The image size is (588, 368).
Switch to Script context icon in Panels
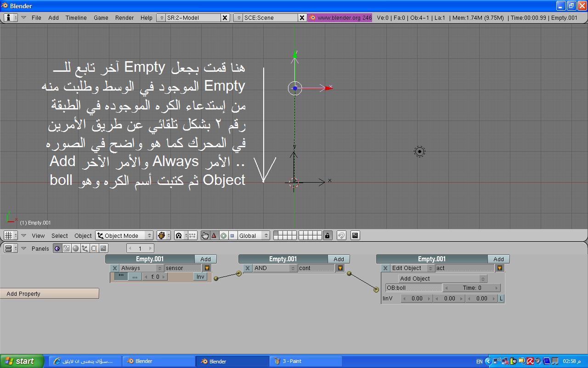tap(67, 248)
